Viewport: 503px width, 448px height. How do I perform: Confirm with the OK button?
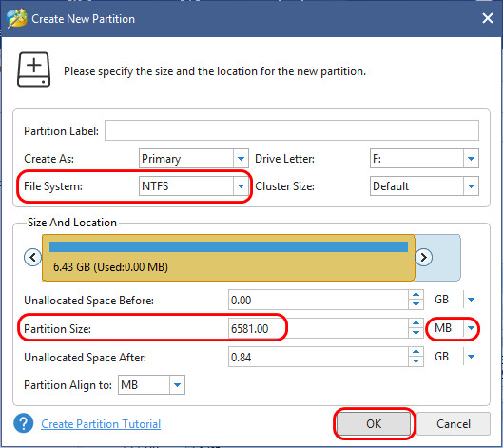click(374, 423)
